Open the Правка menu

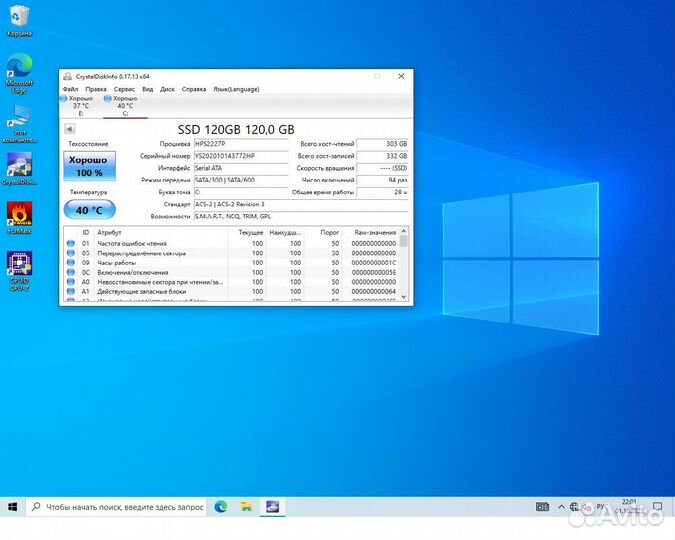pos(96,89)
